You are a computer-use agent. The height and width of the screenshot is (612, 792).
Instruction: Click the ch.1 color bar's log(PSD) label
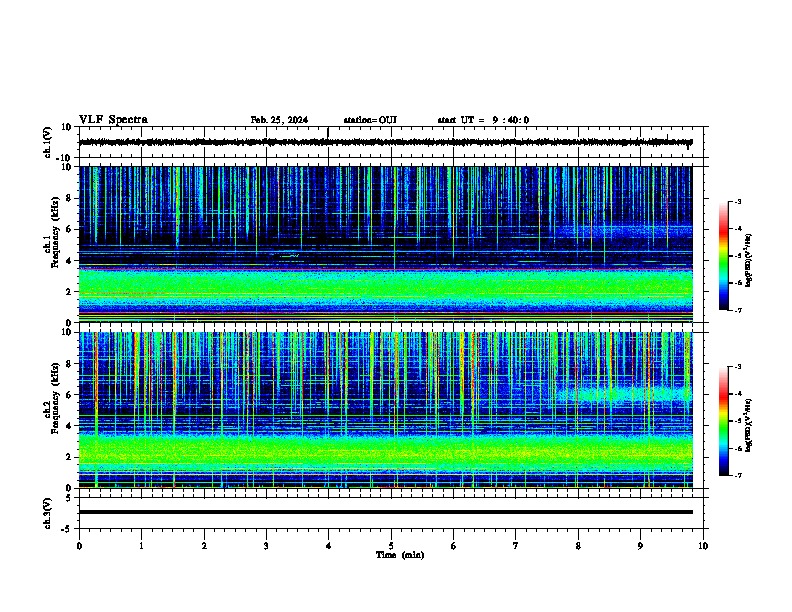749,260
